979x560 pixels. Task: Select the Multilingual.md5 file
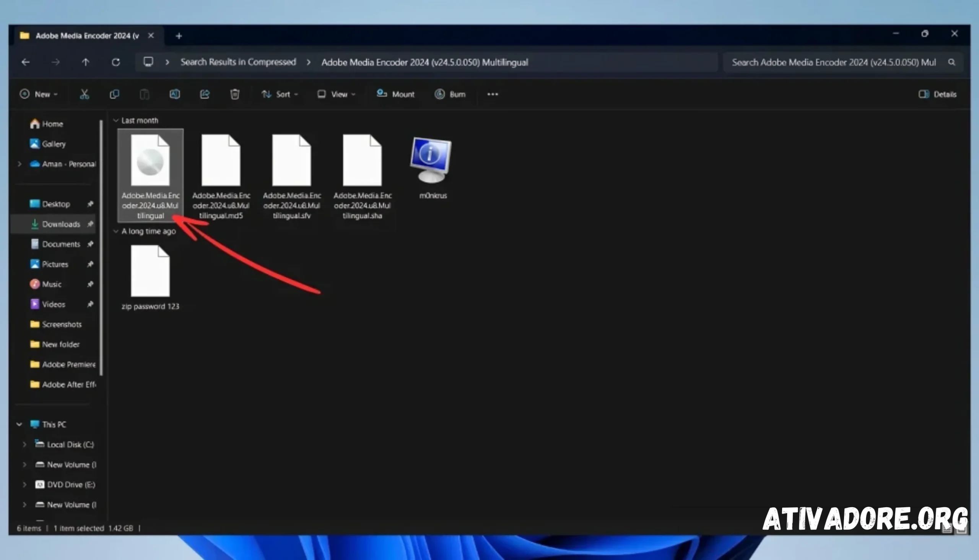[x=221, y=176]
